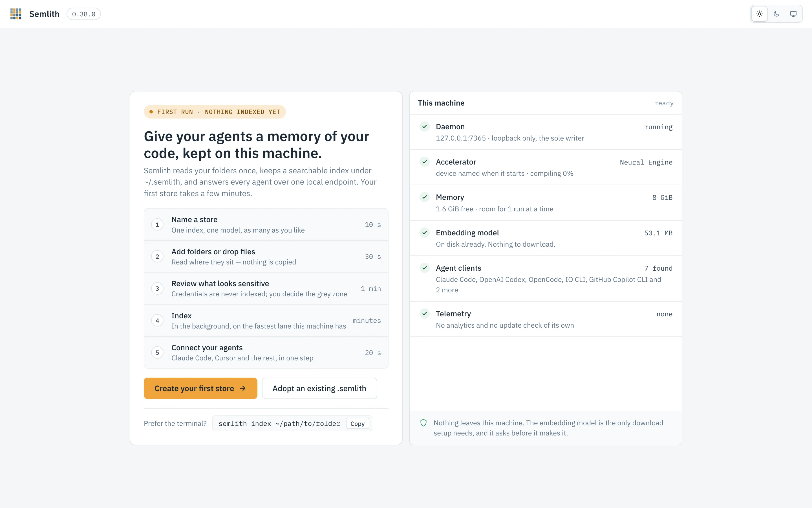Click the Memory check mark icon

pyautogui.click(x=424, y=197)
